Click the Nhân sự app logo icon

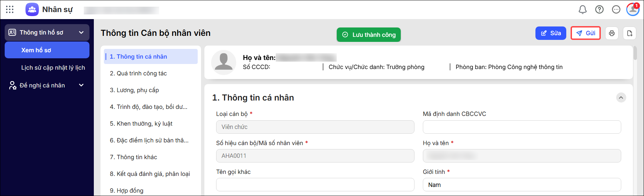[32, 9]
